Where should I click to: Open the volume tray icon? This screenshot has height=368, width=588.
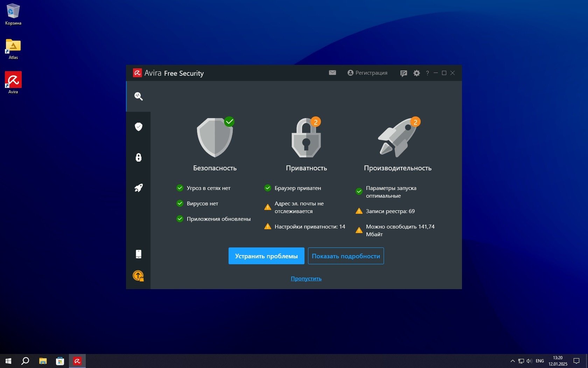[529, 361]
